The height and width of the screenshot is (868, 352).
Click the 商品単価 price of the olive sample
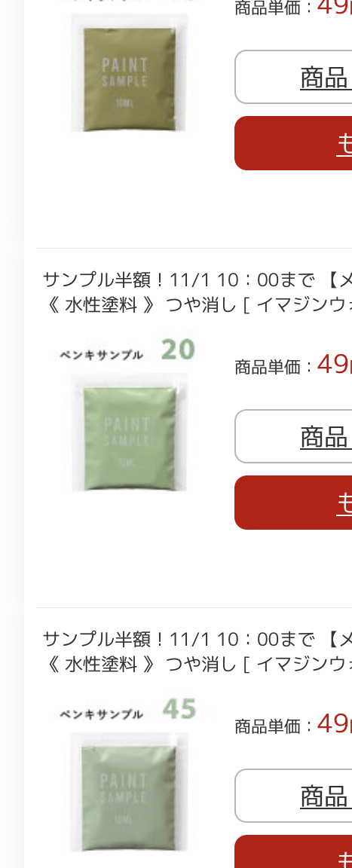[293, 8]
